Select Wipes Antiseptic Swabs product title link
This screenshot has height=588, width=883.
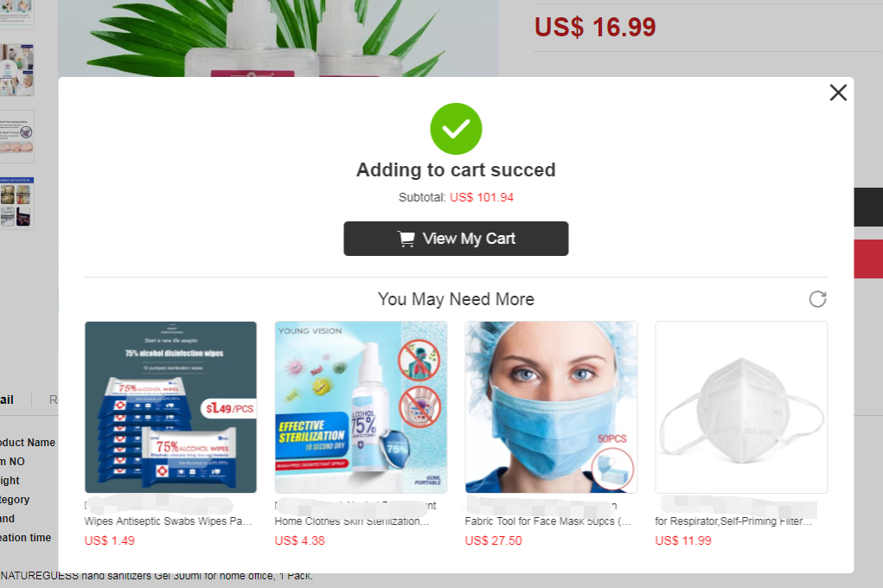click(x=168, y=521)
